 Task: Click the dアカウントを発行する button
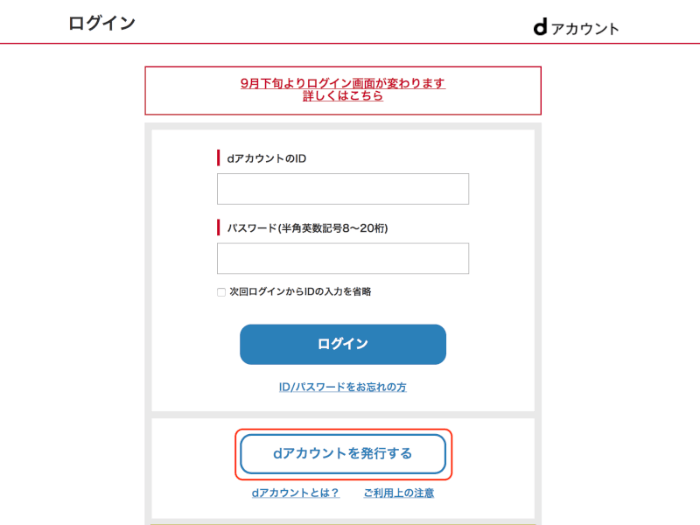coord(342,453)
